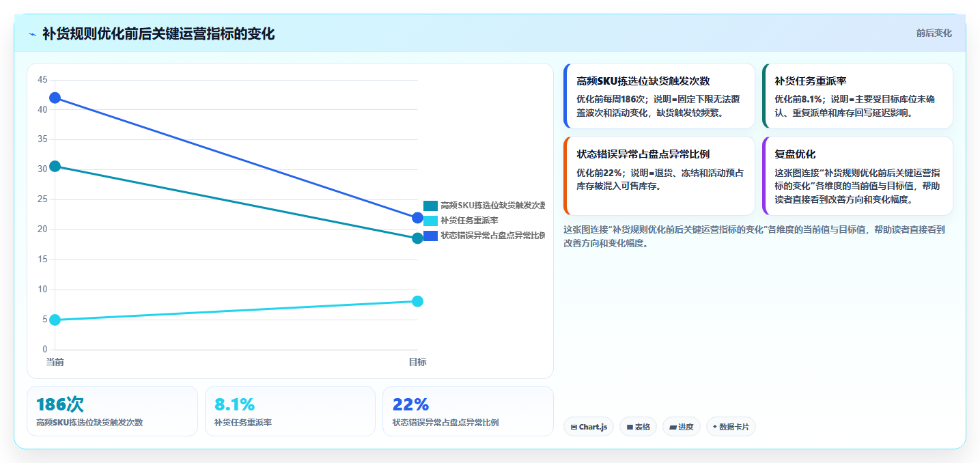Click the 前后变化 badge in the header
This screenshot has width=980, height=463.
pyautogui.click(x=934, y=33)
